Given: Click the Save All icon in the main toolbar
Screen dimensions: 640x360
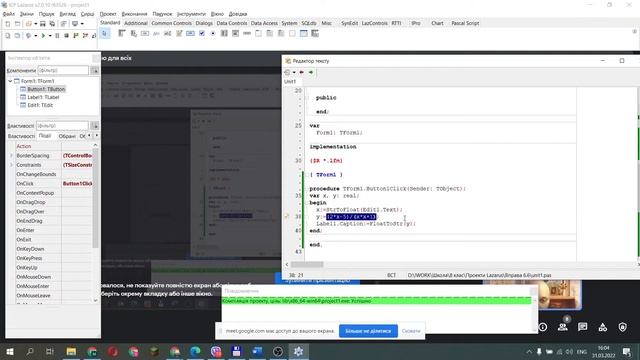Looking at the screenshot, I should tap(52, 24).
